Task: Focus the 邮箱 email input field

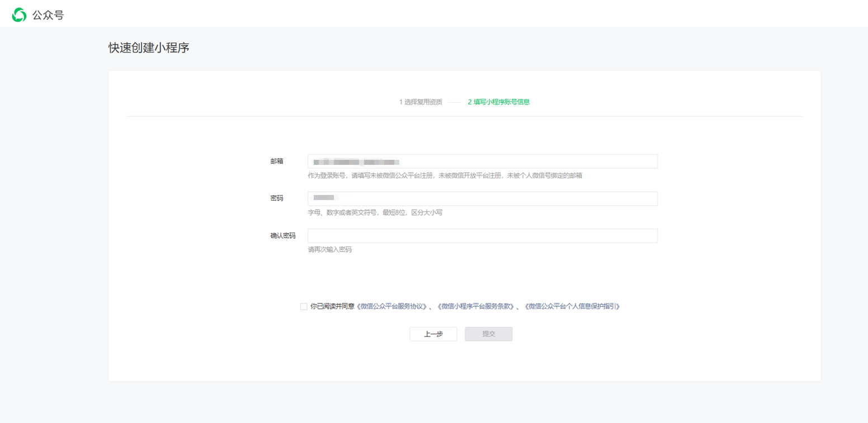Action: point(483,161)
